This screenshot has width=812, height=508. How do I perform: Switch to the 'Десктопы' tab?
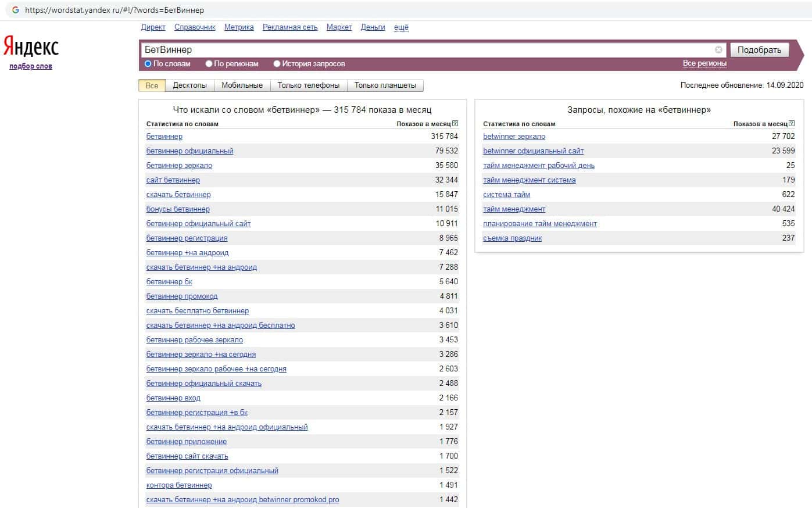189,85
